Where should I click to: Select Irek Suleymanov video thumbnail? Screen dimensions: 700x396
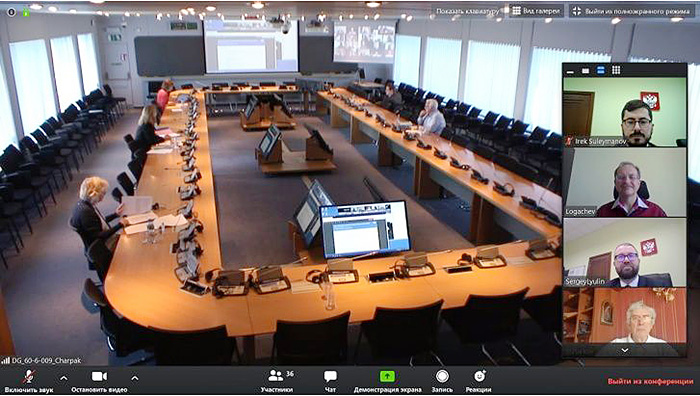click(x=625, y=112)
